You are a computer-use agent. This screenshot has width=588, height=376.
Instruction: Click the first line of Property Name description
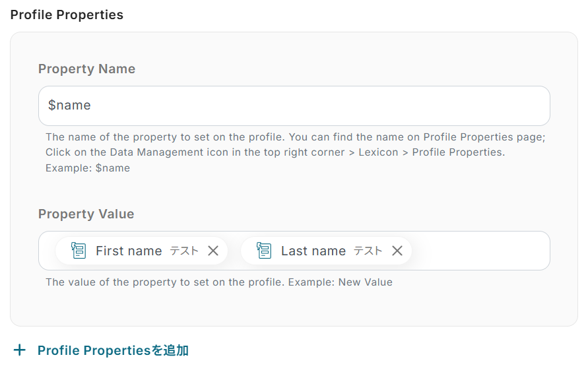[295, 137]
